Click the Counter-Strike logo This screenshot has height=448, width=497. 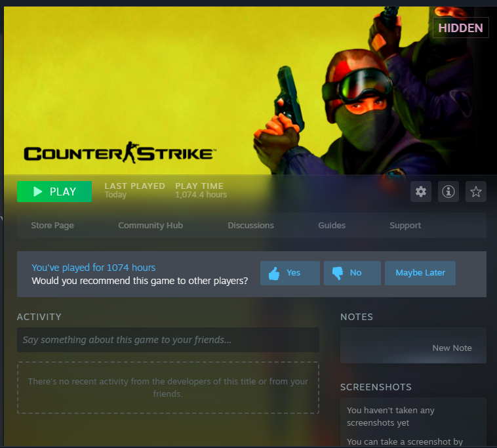(x=119, y=154)
